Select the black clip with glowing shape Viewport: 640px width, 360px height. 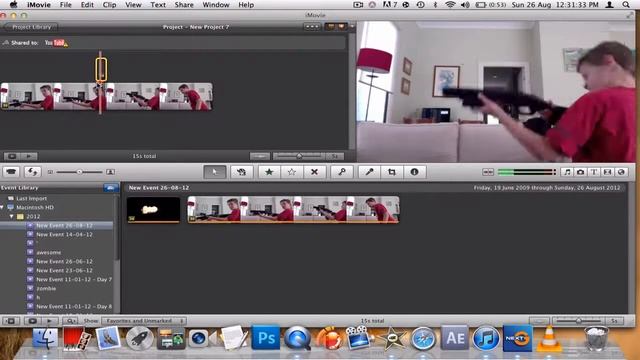click(x=153, y=210)
